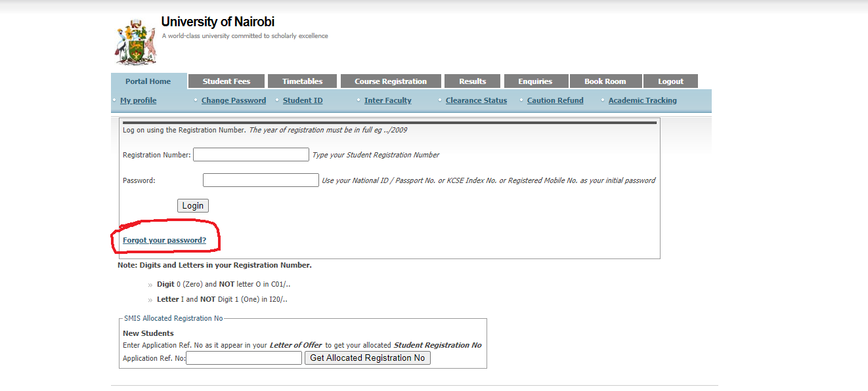Click the University of Nairobi heading text

pyautogui.click(x=218, y=22)
